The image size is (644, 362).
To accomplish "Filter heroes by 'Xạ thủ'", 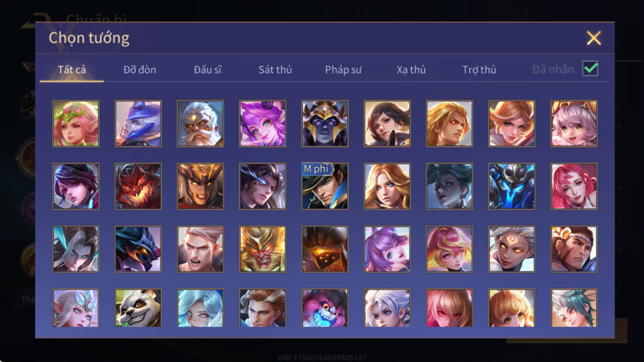I will pyautogui.click(x=411, y=70).
